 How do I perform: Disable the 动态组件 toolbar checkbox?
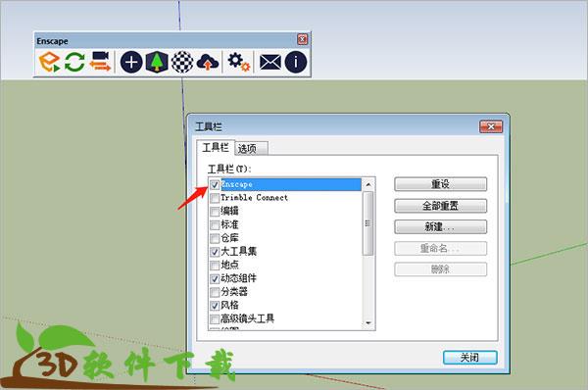(x=215, y=278)
